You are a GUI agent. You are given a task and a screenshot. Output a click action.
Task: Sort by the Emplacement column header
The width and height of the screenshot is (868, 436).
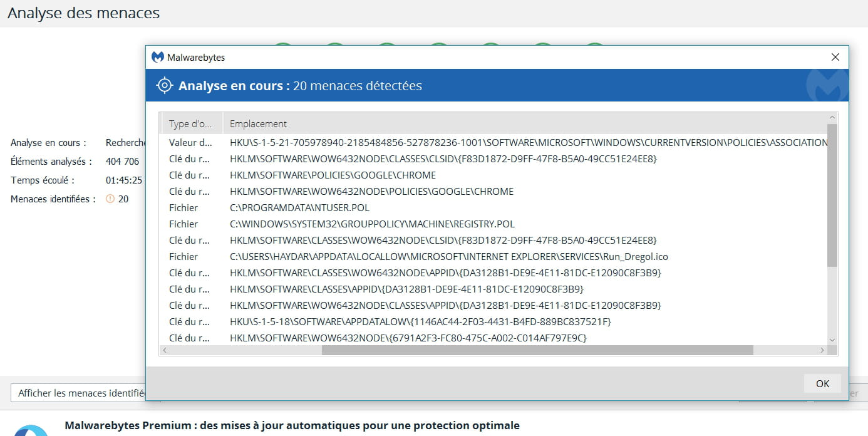pos(525,123)
